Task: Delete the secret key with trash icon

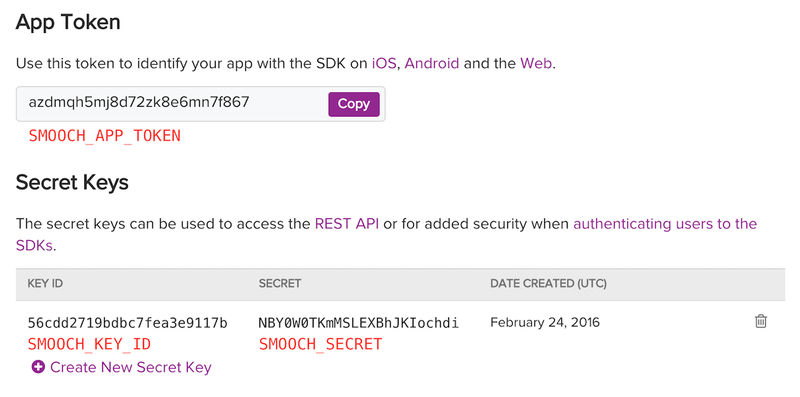Action: (x=760, y=321)
